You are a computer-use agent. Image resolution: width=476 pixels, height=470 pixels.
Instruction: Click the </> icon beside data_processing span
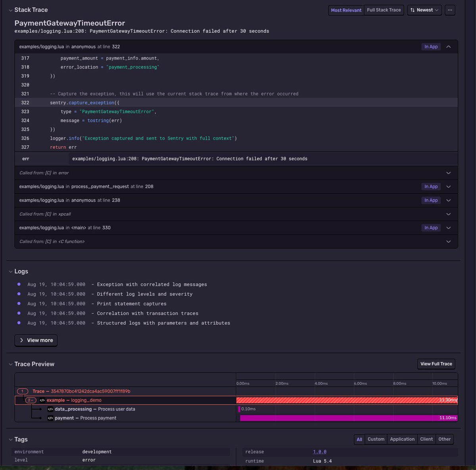click(x=50, y=409)
